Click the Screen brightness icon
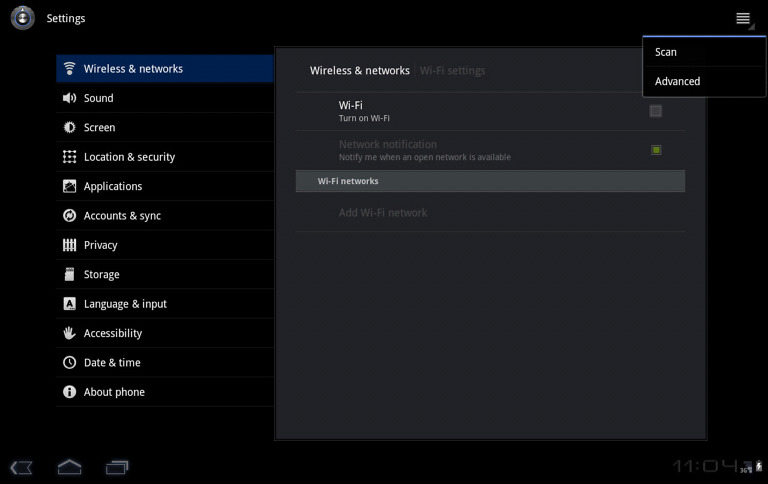Image resolution: width=768 pixels, height=484 pixels. click(x=69, y=128)
